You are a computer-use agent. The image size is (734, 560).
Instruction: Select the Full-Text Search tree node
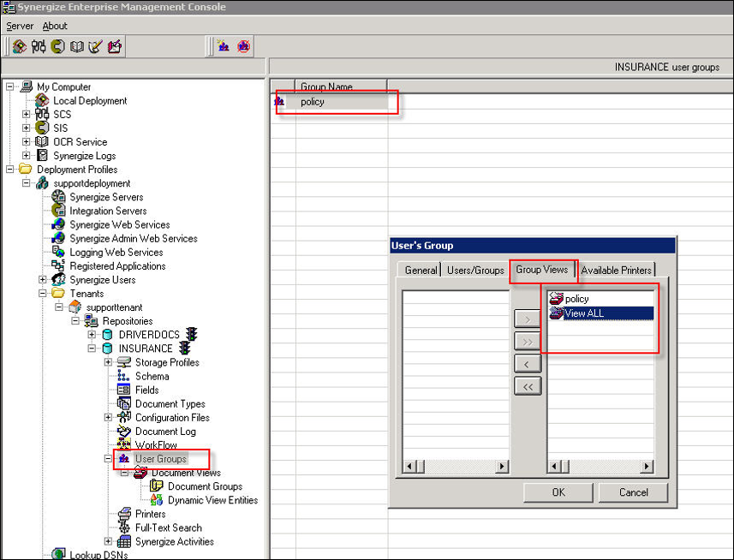click(168, 527)
